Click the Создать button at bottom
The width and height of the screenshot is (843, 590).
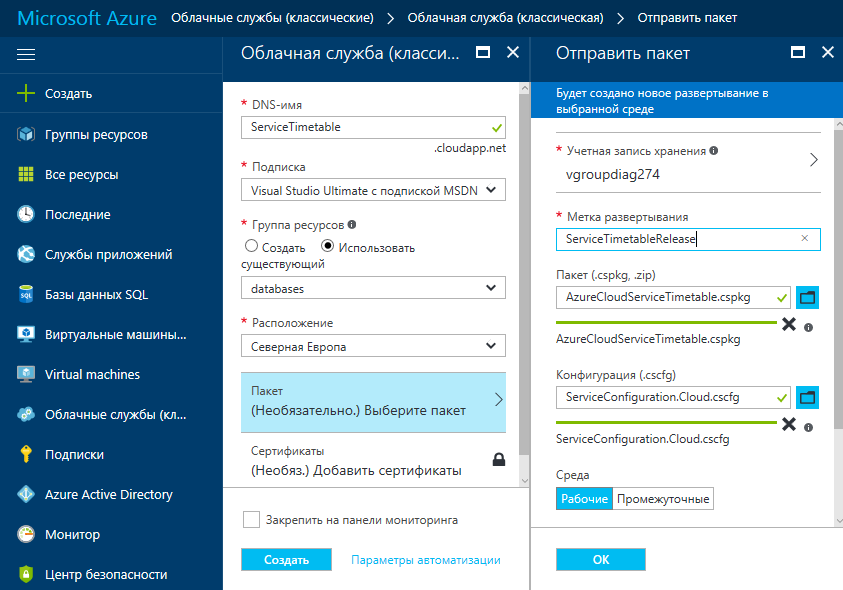pyautogui.click(x=286, y=560)
